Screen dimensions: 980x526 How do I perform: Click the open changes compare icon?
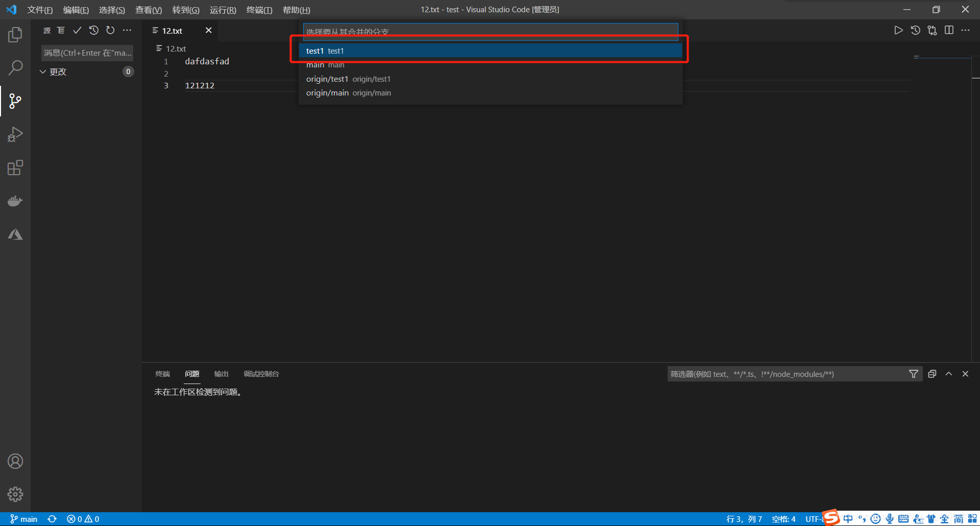[x=932, y=31]
